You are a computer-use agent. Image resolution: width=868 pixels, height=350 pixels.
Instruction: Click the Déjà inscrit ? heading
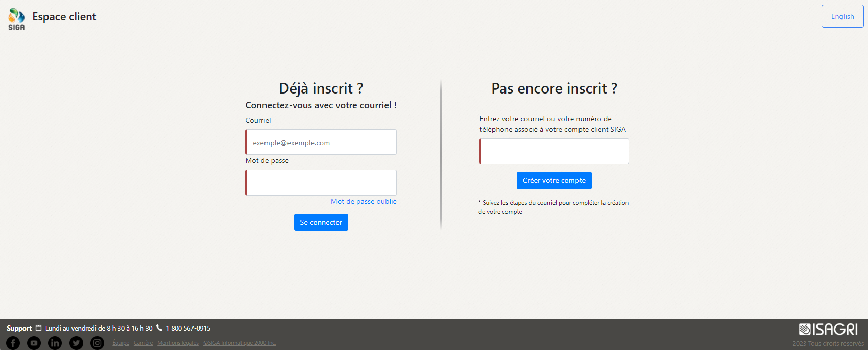pyautogui.click(x=321, y=88)
